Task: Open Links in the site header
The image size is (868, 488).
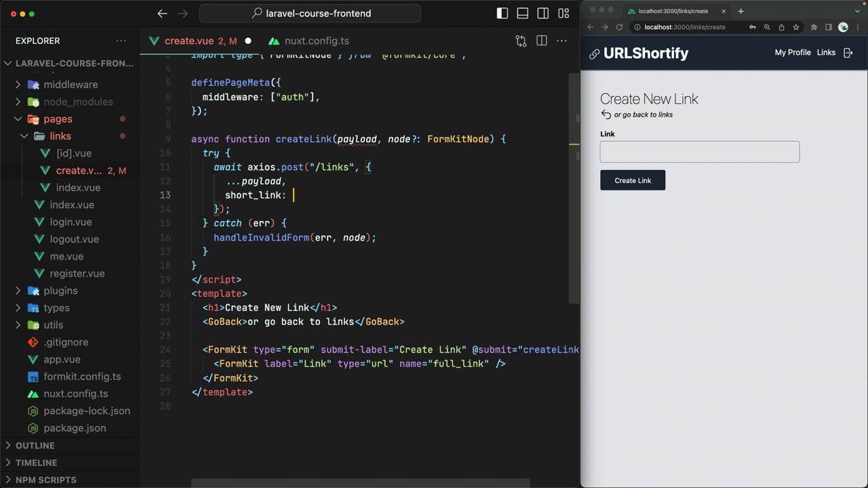Action: pyautogui.click(x=826, y=52)
